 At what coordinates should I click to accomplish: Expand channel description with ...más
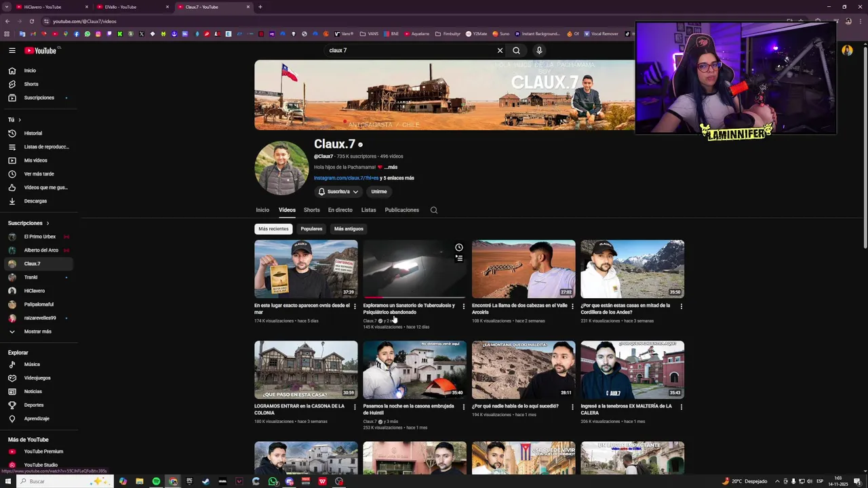(391, 167)
